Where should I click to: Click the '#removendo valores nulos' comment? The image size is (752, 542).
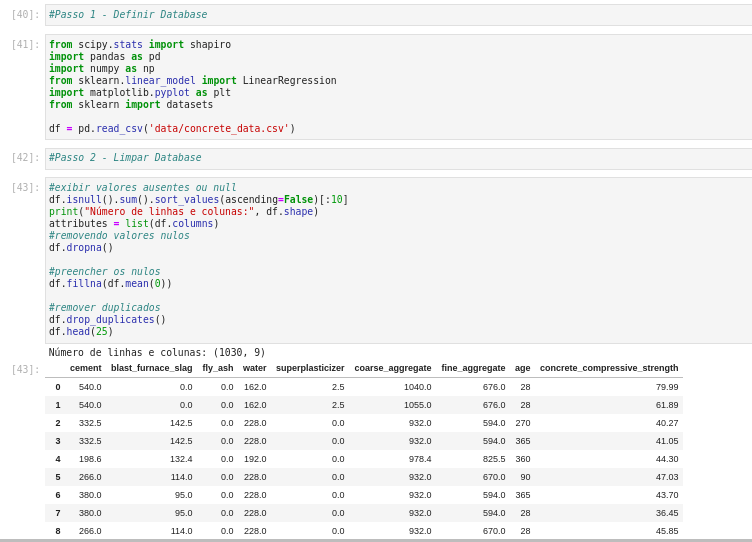coord(119,236)
